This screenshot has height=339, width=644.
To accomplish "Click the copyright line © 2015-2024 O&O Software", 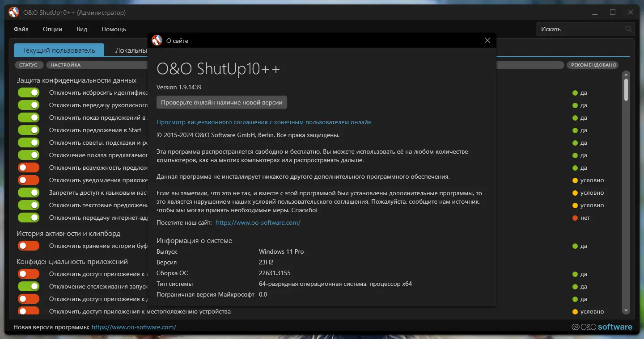I will click(x=248, y=135).
